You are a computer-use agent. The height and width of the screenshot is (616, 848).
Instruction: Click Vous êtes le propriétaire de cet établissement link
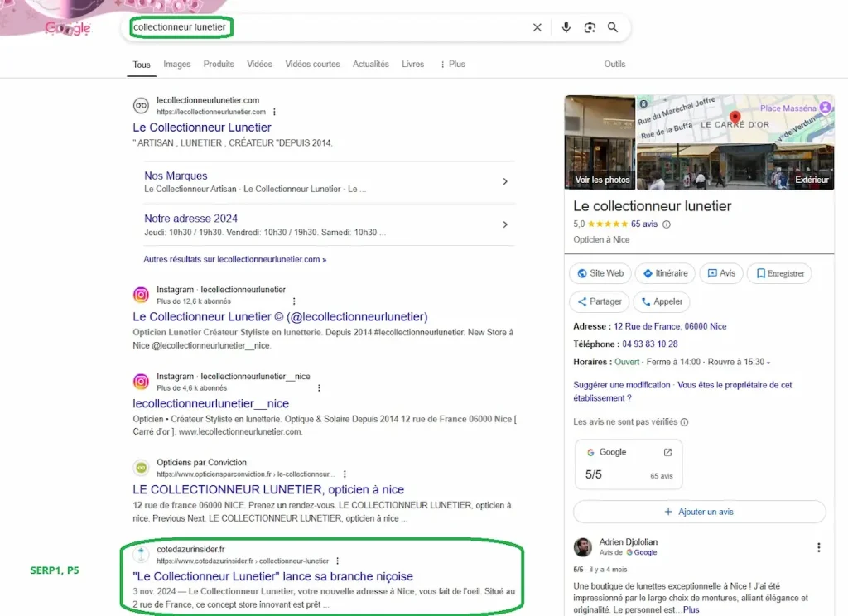[x=682, y=392]
